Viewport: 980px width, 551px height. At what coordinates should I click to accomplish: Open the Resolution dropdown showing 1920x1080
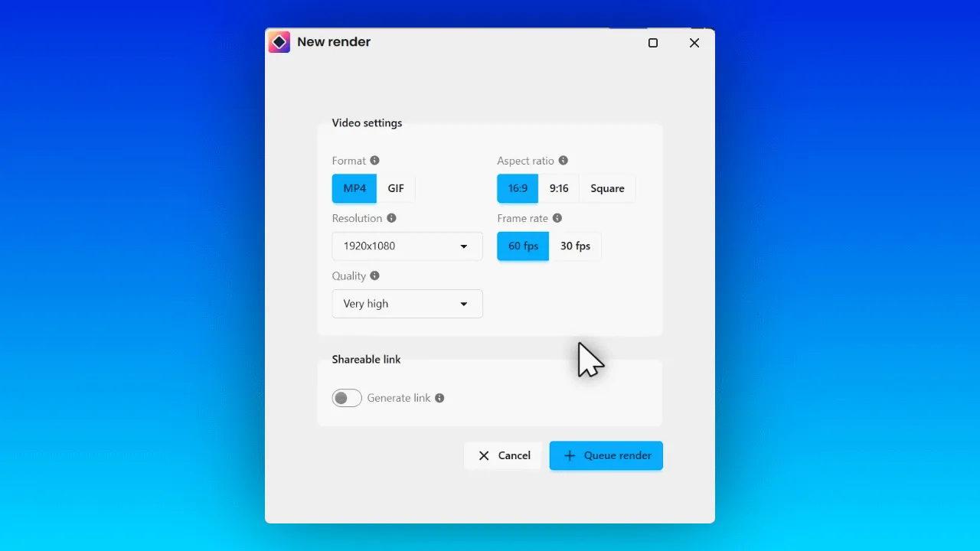pos(407,246)
